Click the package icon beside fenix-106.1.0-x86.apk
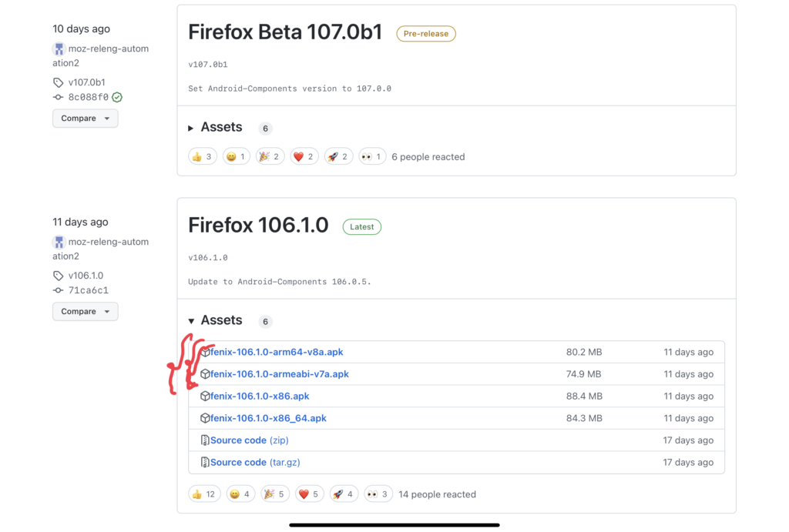Image resolution: width=789 pixels, height=532 pixels. 203,396
